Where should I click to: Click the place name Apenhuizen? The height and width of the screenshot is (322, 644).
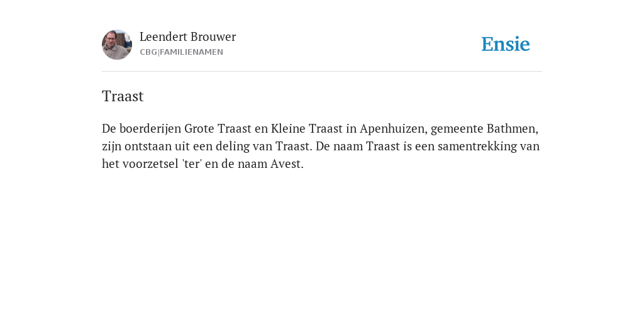click(394, 129)
